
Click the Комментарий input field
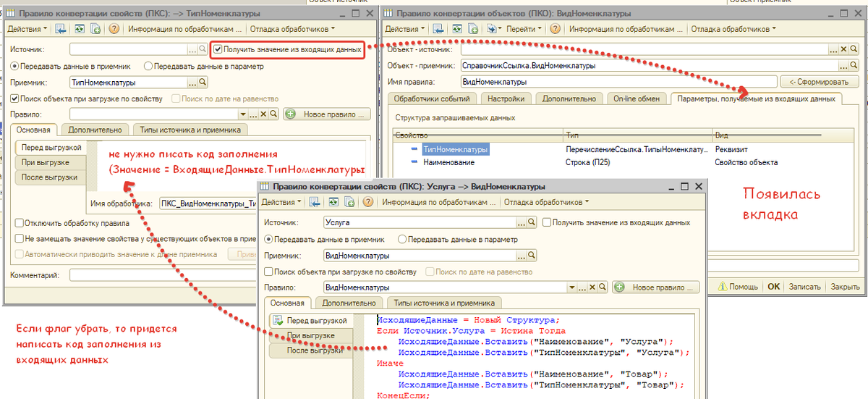point(163,275)
